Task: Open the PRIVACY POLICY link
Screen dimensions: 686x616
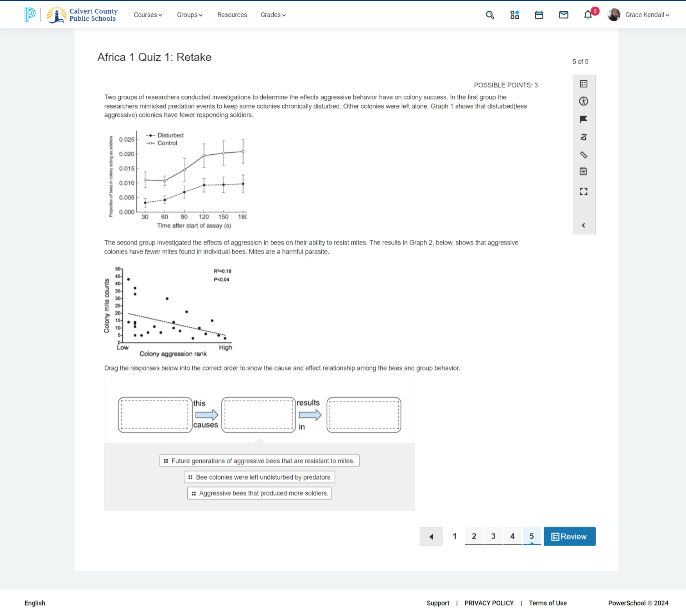Action: [x=489, y=603]
